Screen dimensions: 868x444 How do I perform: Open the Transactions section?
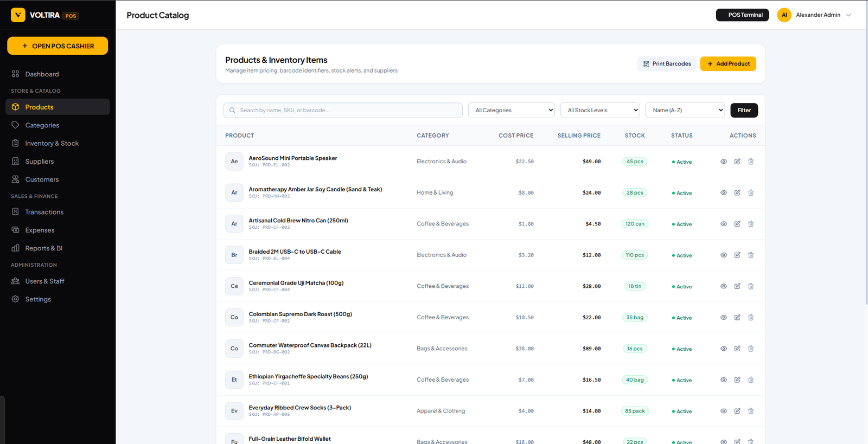[58, 212]
